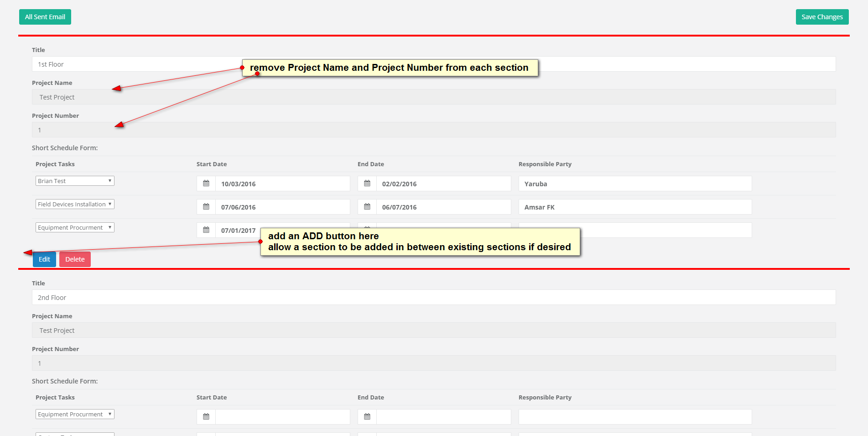868x436 pixels.
Task: Focus the 1st Floor title field
Action: coord(434,64)
